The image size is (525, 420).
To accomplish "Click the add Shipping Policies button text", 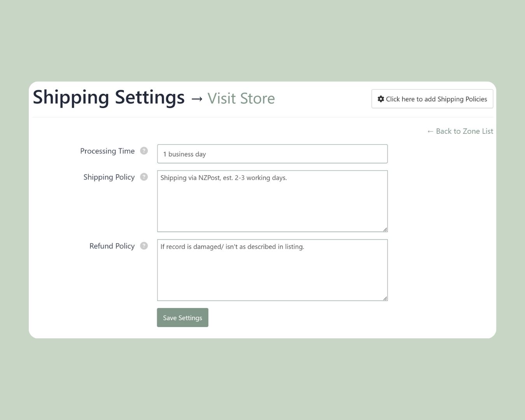I will [436, 99].
